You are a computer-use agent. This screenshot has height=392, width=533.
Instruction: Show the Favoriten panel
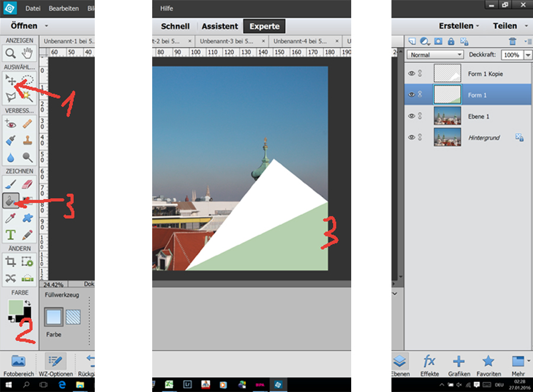[x=489, y=365]
